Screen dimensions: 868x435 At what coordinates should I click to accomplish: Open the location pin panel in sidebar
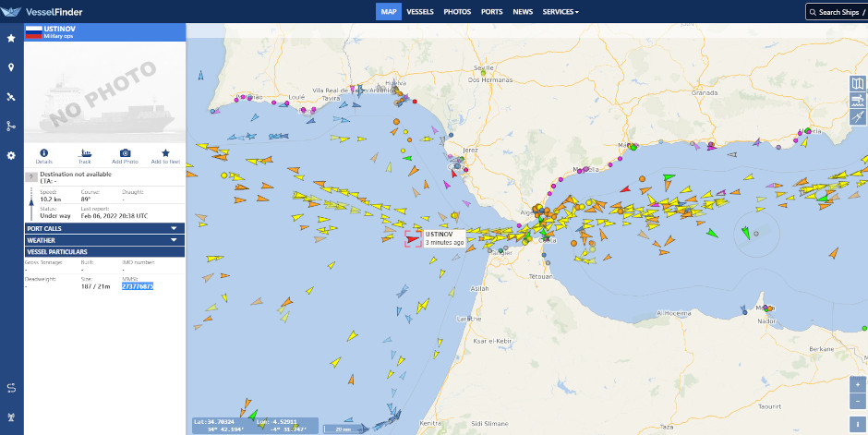[10, 67]
